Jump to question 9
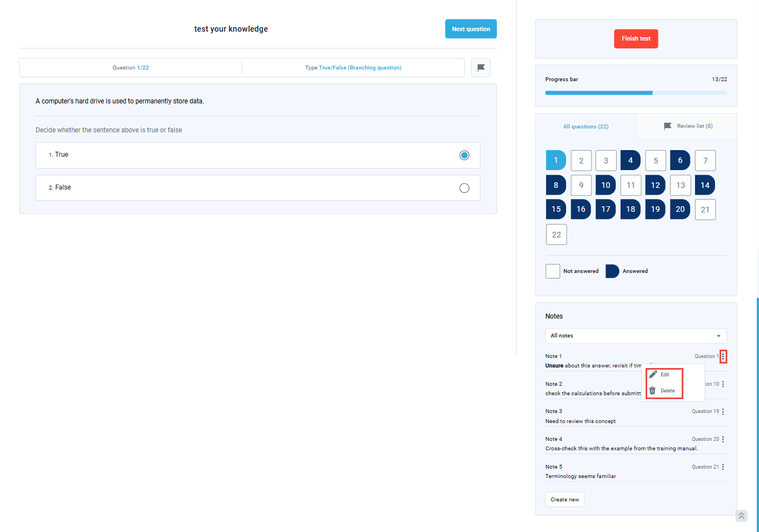 (581, 185)
